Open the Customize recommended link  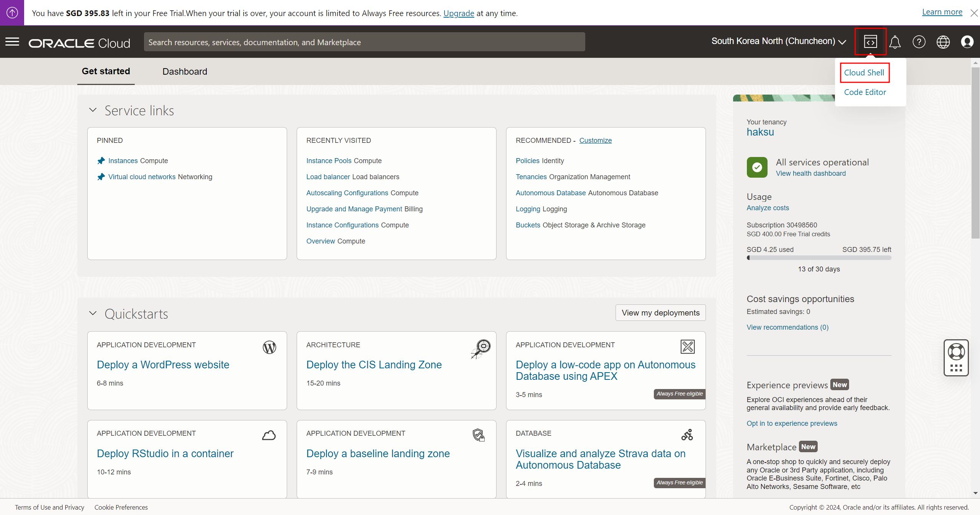tap(595, 141)
